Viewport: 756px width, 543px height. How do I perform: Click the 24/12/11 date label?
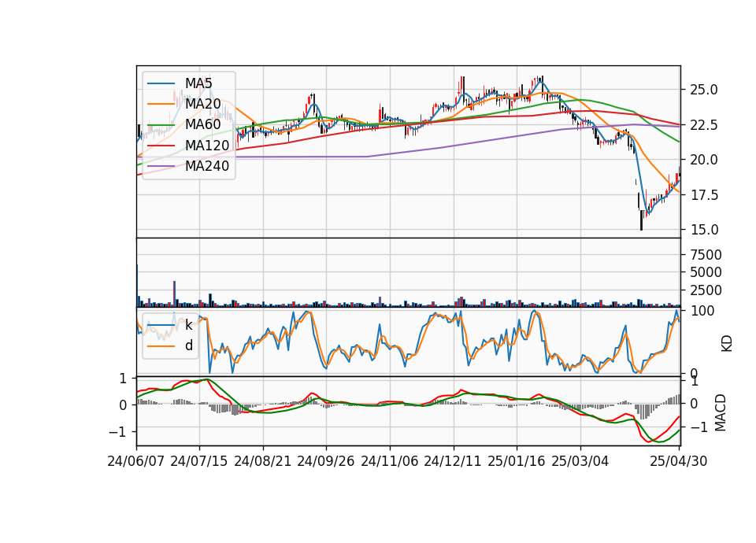(453, 462)
